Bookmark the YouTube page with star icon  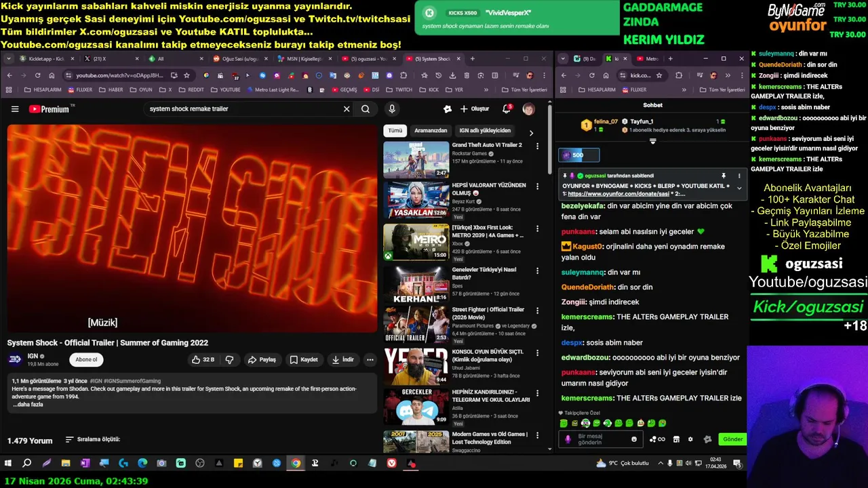[186, 75]
